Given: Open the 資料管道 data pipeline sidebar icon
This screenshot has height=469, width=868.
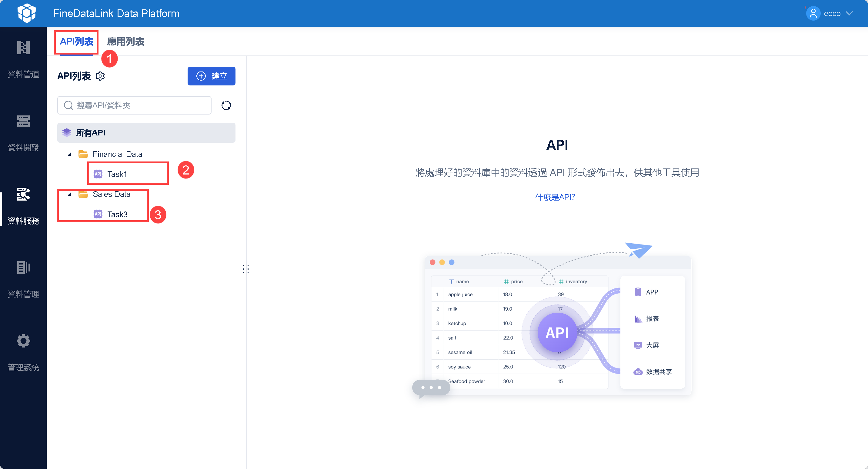Looking at the screenshot, I should point(23,48).
